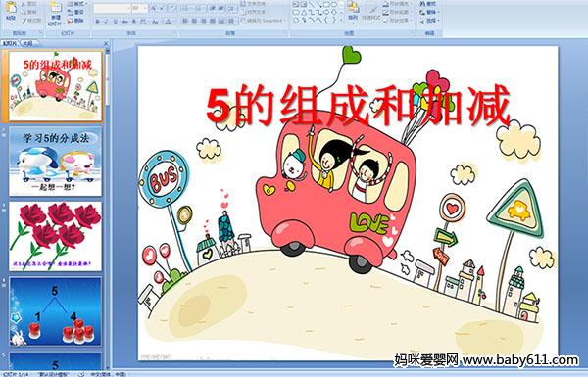The image size is (588, 377).
Task: Click the Clear Formatting eraser icon
Action: 171,8
